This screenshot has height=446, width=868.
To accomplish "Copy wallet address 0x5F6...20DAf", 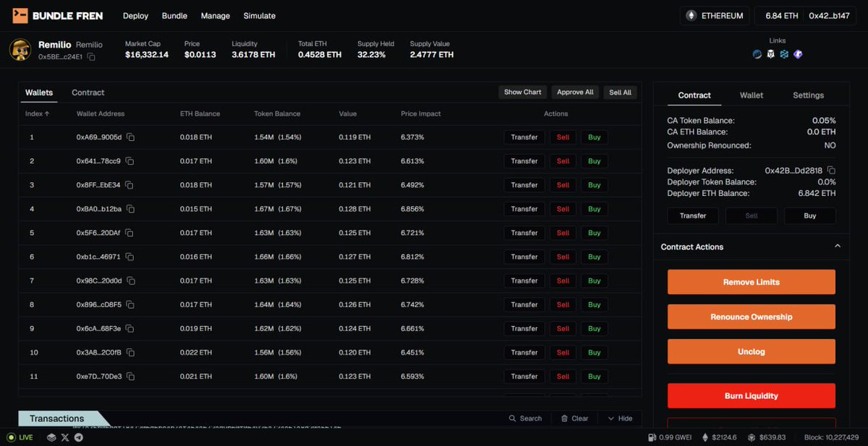I will click(x=131, y=233).
